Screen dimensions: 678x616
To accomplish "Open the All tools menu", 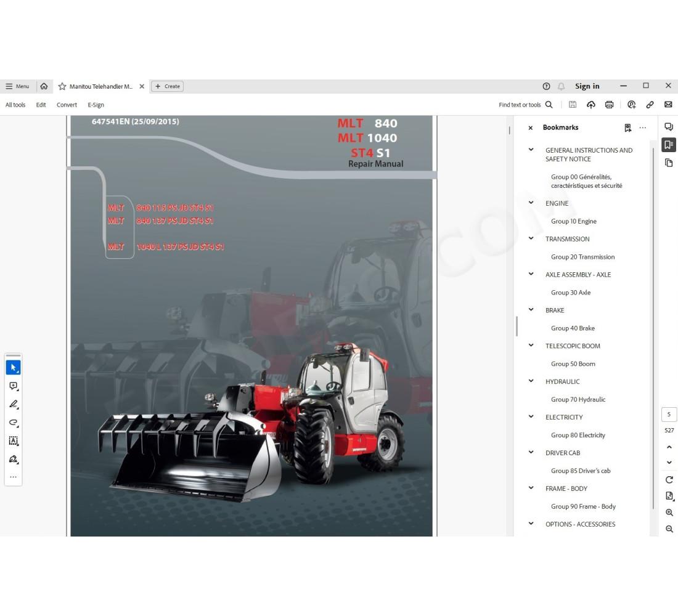I will 15,105.
